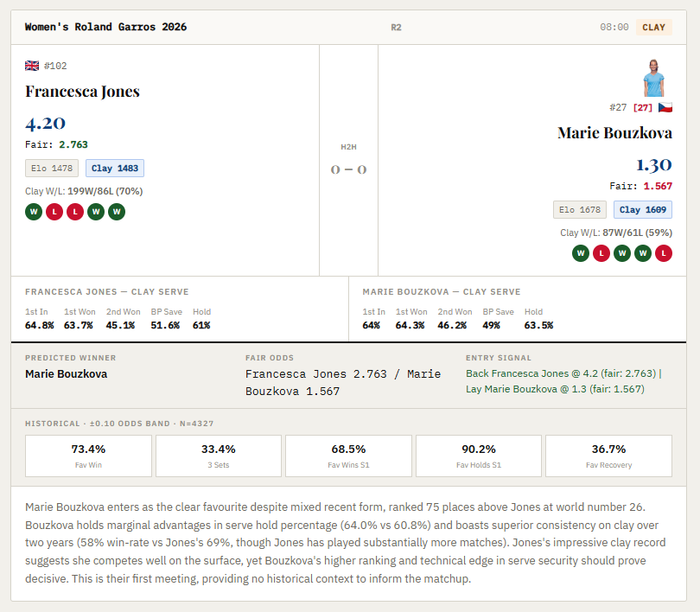
Task: Click the 33.4% 3 Sets stat card
Action: (219, 456)
